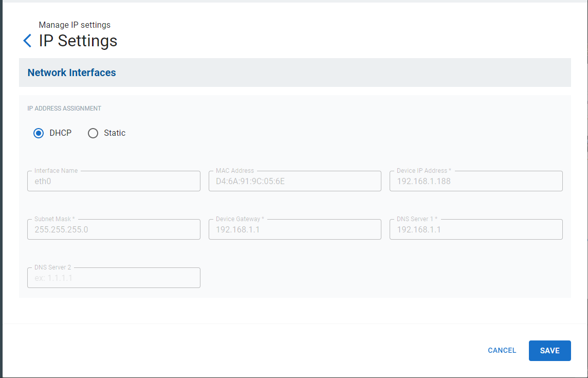Viewport: 588px width, 378px height.
Task: Select the Static radio button
Action: pos(93,133)
